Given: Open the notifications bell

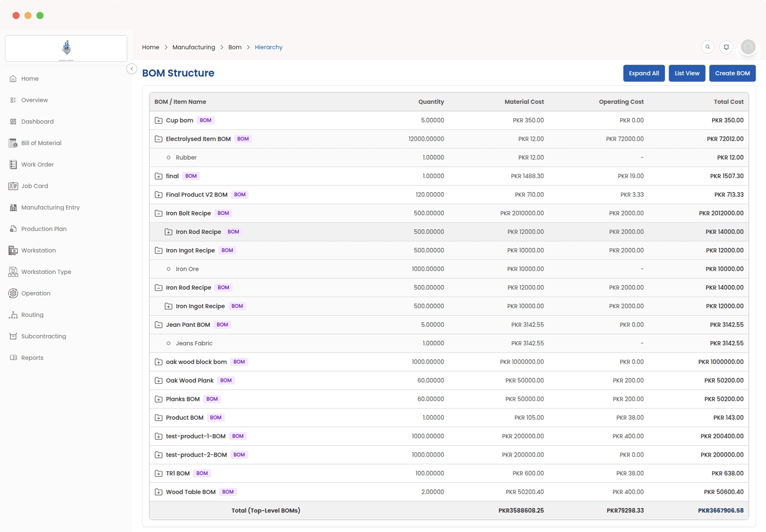Looking at the screenshot, I should coord(726,47).
